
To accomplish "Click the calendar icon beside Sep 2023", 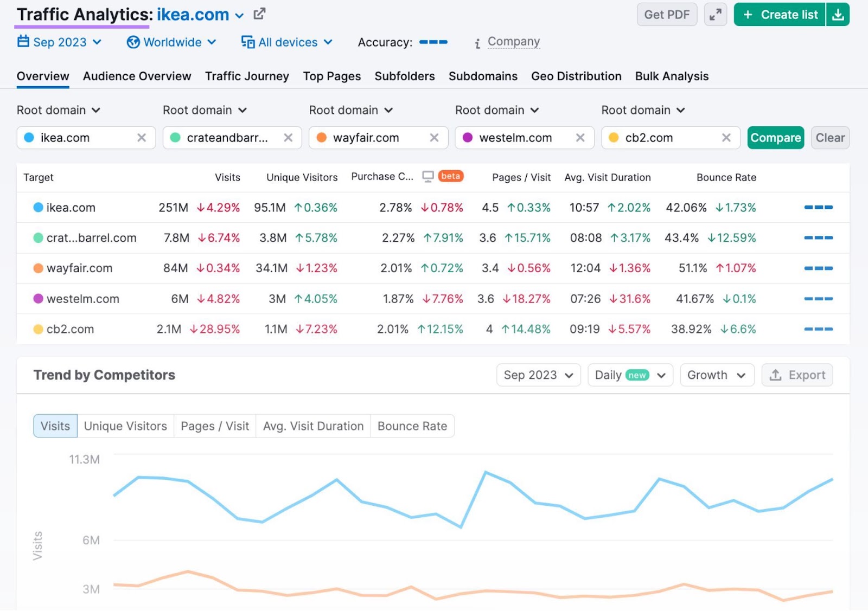I will pos(23,42).
